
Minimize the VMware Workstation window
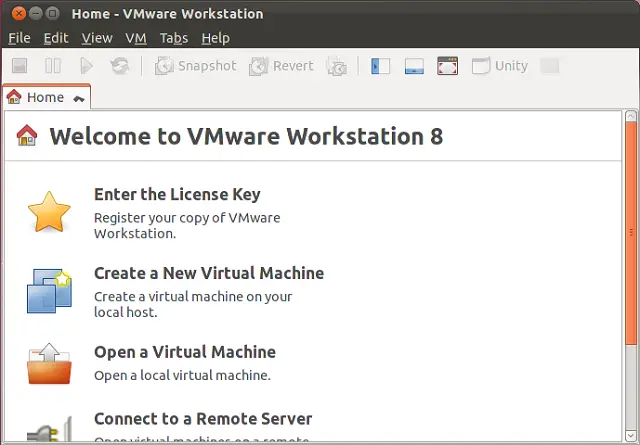coord(36,13)
